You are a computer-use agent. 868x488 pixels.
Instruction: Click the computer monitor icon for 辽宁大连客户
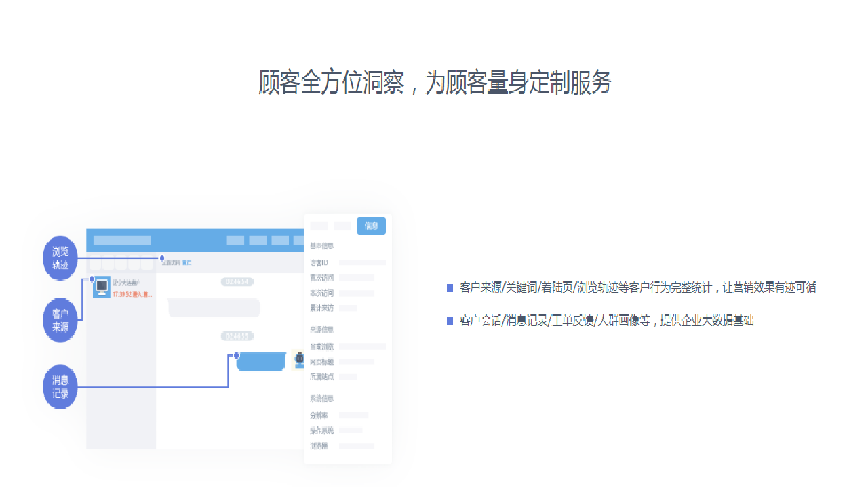pyautogui.click(x=101, y=286)
